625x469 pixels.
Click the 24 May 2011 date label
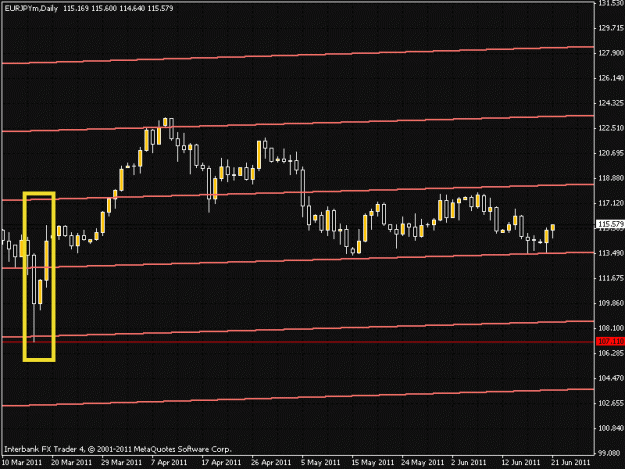point(423,462)
